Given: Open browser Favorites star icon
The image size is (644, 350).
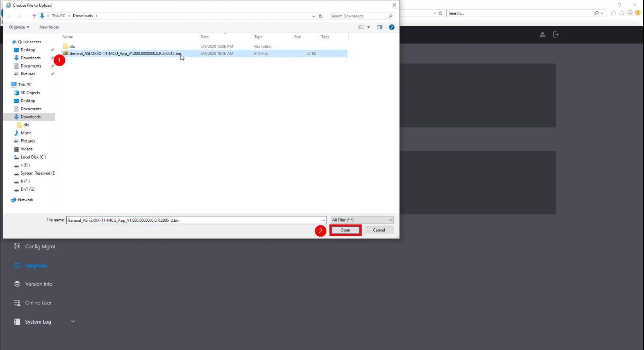Looking at the screenshot, I should pyautogui.click(x=622, y=13).
